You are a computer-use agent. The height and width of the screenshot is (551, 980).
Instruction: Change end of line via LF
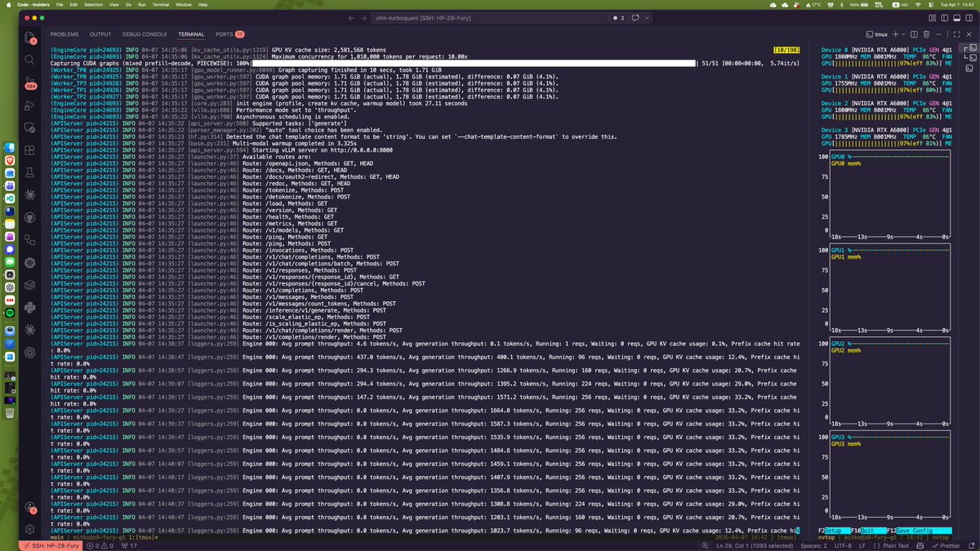point(864,545)
